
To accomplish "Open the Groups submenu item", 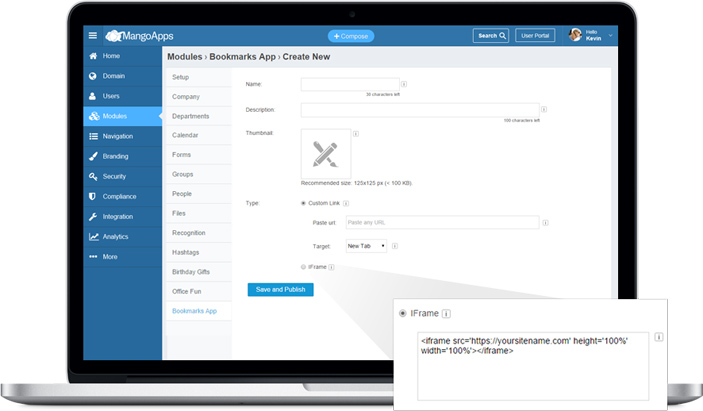I will [198, 174].
